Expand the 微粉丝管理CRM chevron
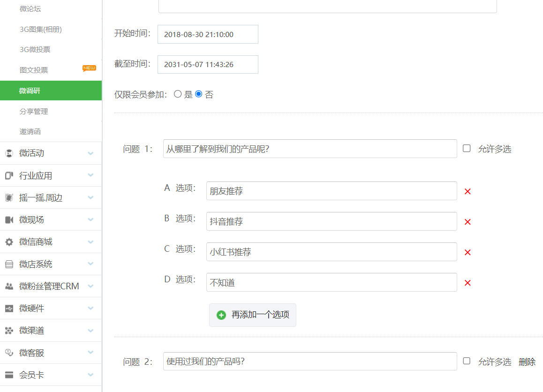This screenshot has height=392, width=543. point(90,286)
